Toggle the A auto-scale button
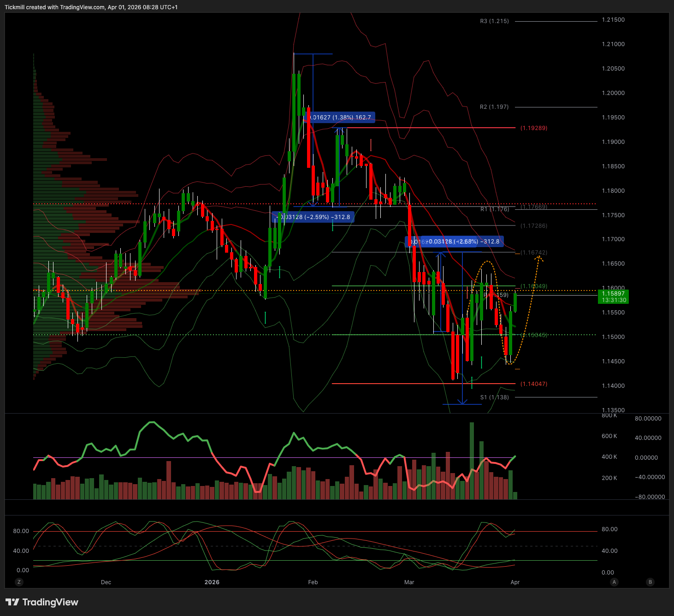Screen dimensions: 674x616 coord(614,582)
